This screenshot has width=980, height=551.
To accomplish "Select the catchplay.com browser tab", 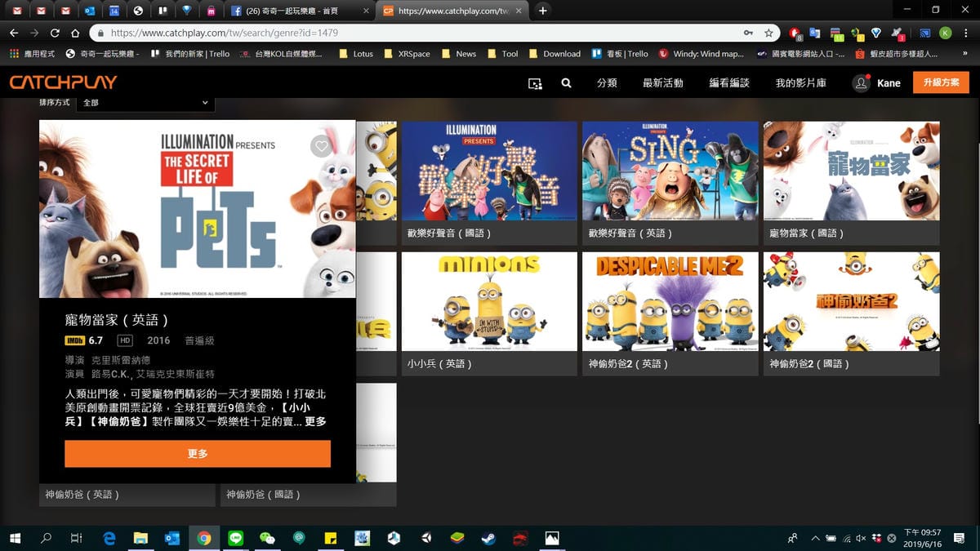I will coord(452,11).
